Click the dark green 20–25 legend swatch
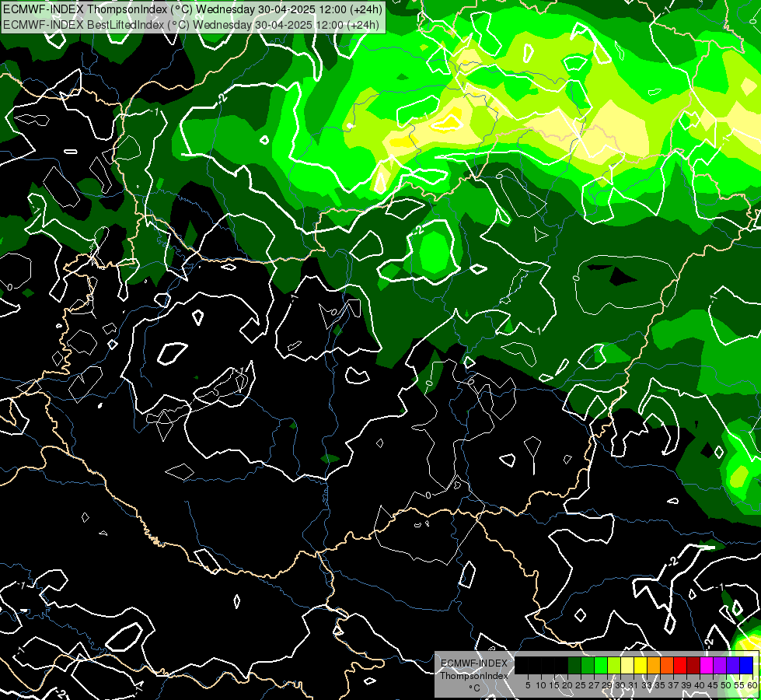Screen dimensions: 761x700 coord(574,665)
